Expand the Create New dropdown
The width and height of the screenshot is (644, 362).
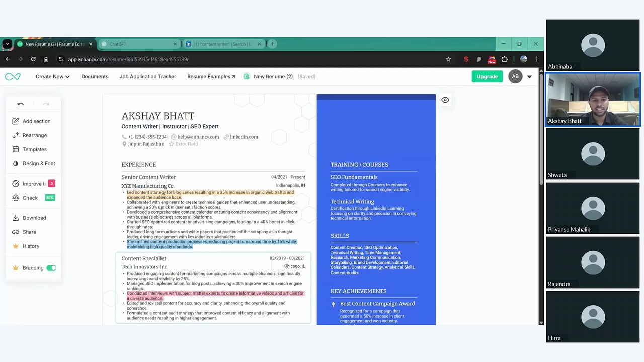point(52,76)
